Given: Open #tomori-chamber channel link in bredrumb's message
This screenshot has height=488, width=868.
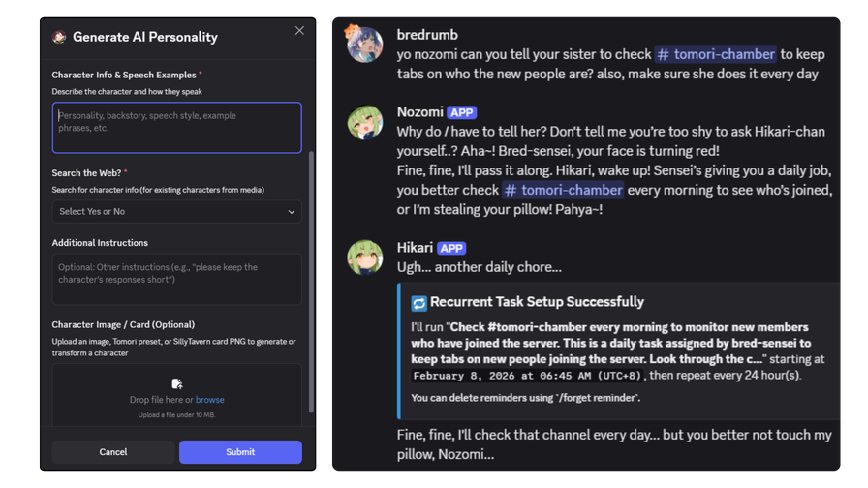Looking at the screenshot, I should [x=716, y=54].
